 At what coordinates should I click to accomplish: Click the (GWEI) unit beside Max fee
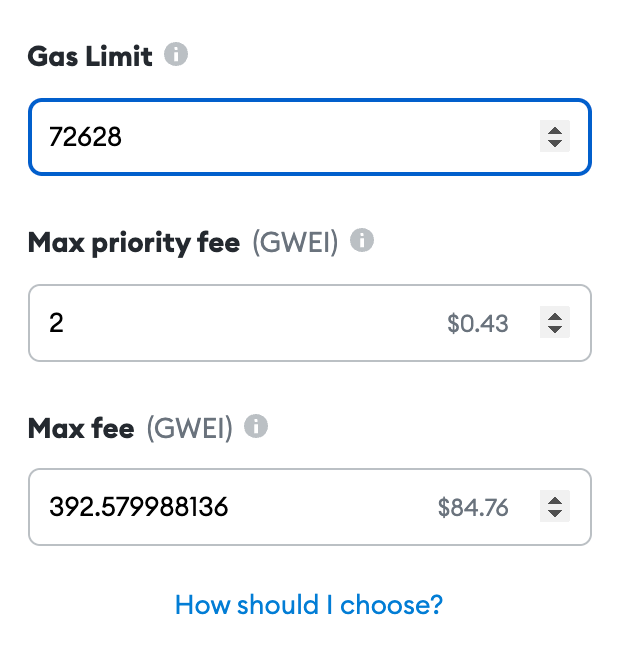(x=190, y=429)
